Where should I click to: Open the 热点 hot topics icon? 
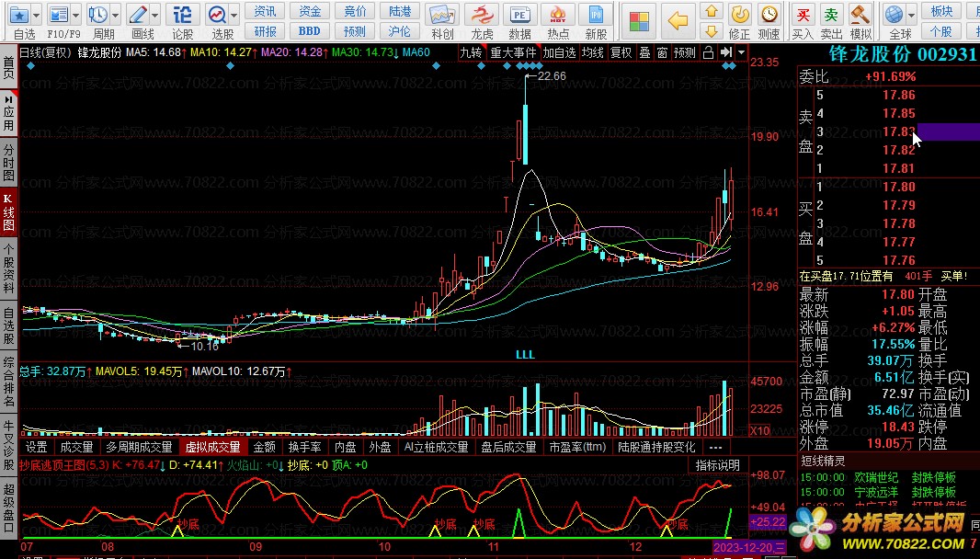pyautogui.click(x=557, y=15)
